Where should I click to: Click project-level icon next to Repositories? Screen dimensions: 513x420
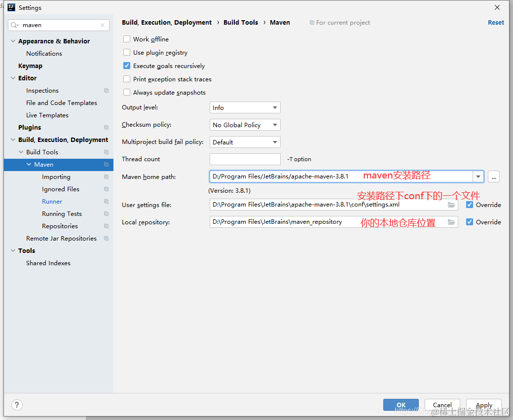click(107, 226)
